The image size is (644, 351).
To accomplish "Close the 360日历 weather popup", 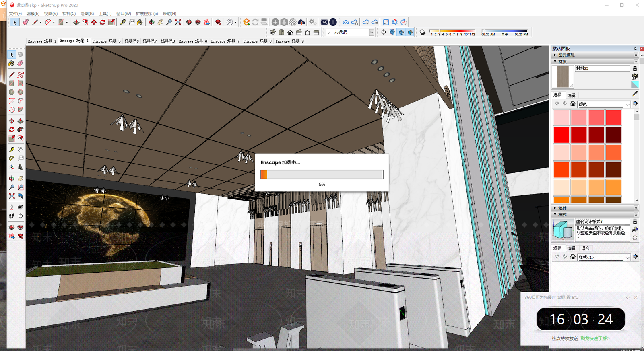I will (636, 298).
